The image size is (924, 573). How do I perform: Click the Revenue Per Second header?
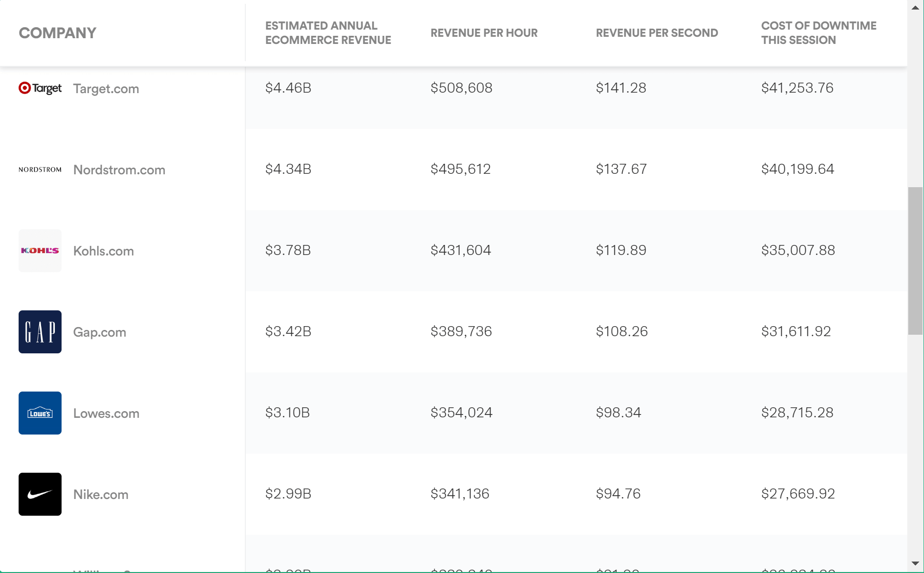657,33
